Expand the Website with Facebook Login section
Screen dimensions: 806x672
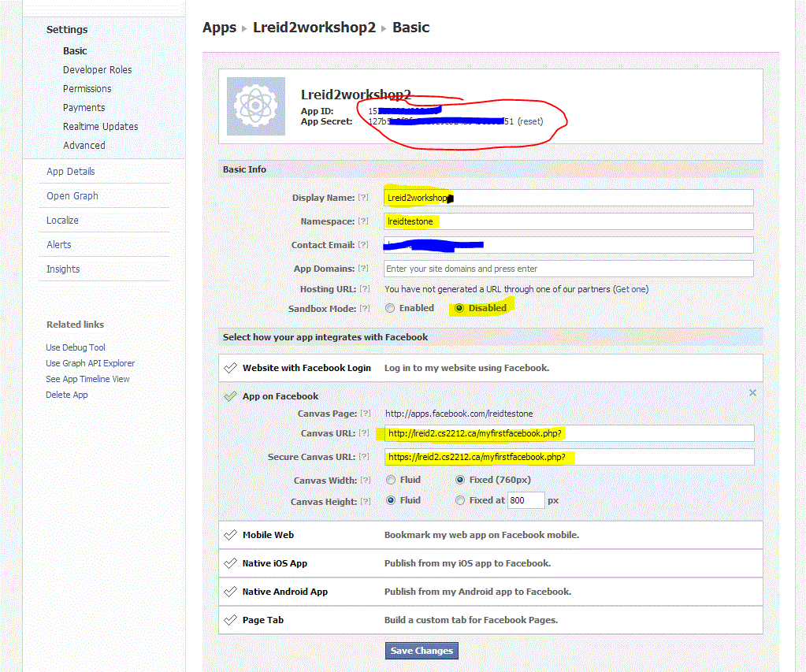click(x=490, y=368)
